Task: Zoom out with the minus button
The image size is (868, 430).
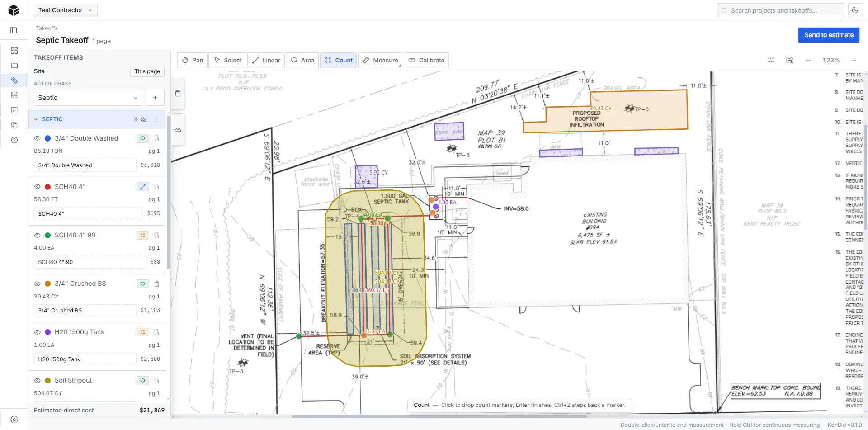Action: coord(808,60)
